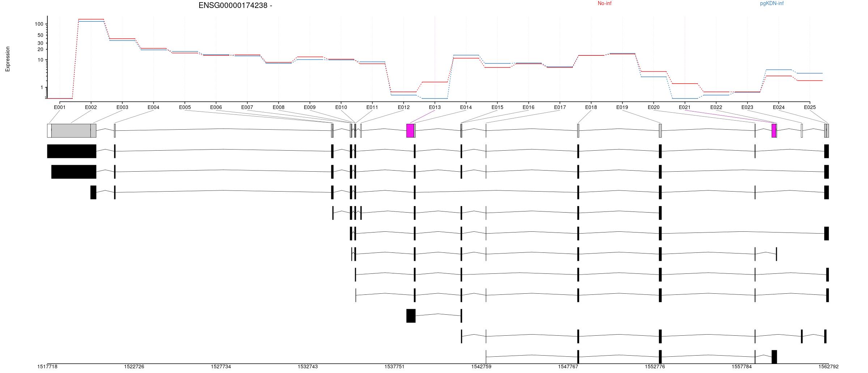Select exon bin label E019

tap(622, 107)
